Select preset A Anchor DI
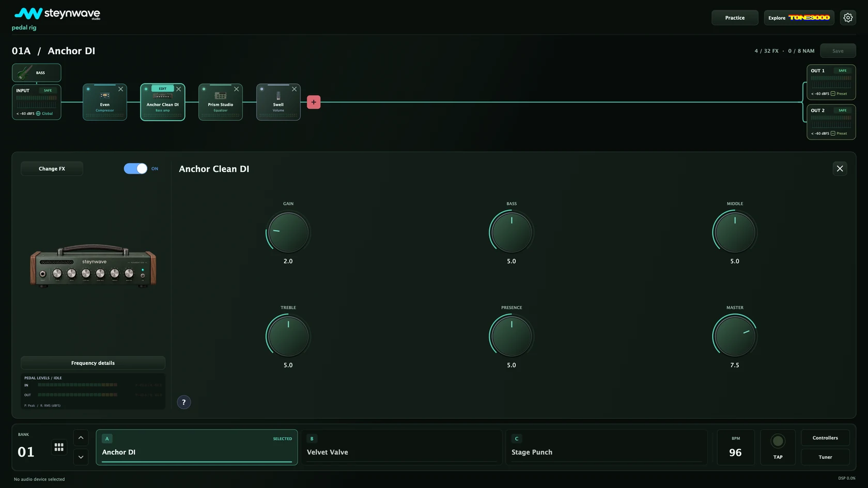 pyautogui.click(x=197, y=447)
